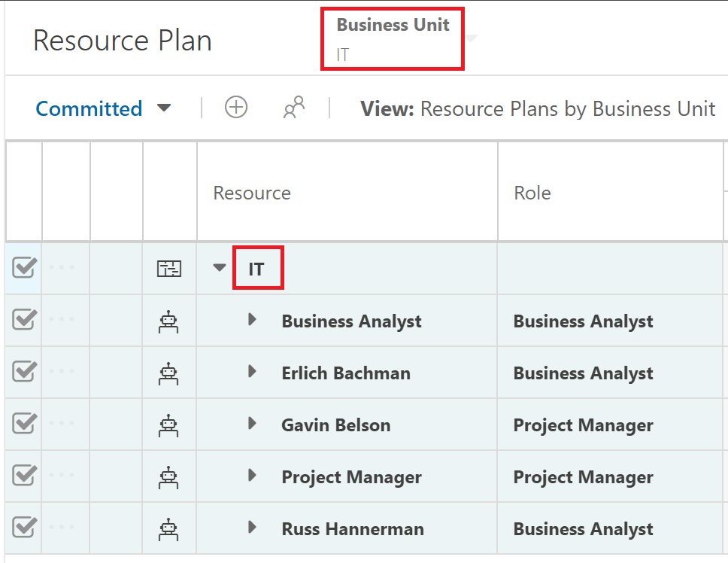Click the robot icon beside Erlich Bachman
Screen dimensions: 728x563
point(168,373)
